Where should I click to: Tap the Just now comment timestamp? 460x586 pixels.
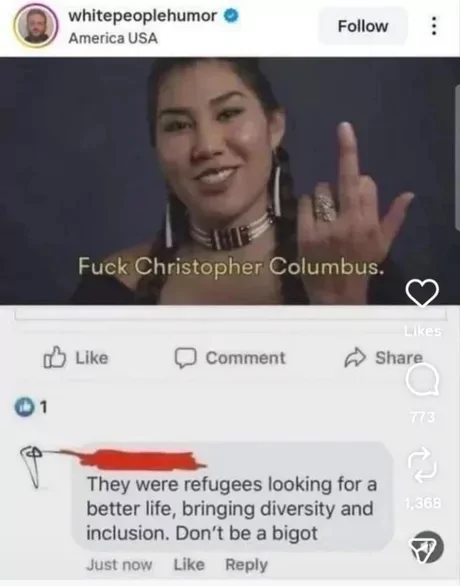click(x=119, y=565)
